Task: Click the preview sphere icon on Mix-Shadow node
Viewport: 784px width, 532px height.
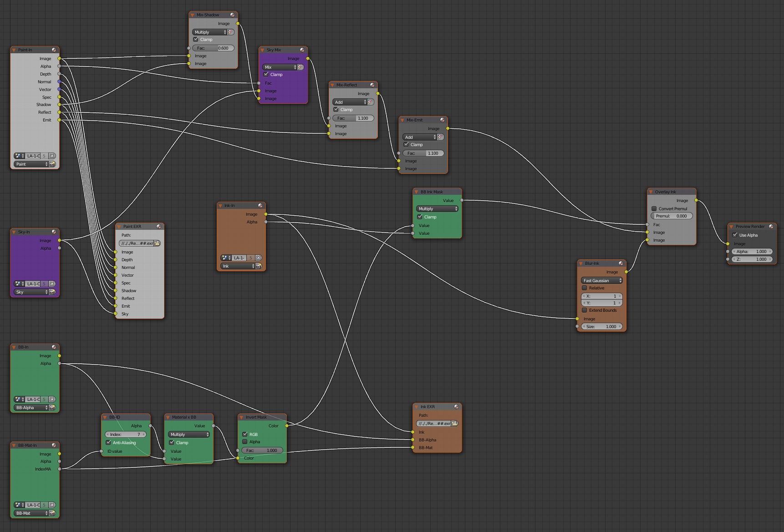Action: 232,15
